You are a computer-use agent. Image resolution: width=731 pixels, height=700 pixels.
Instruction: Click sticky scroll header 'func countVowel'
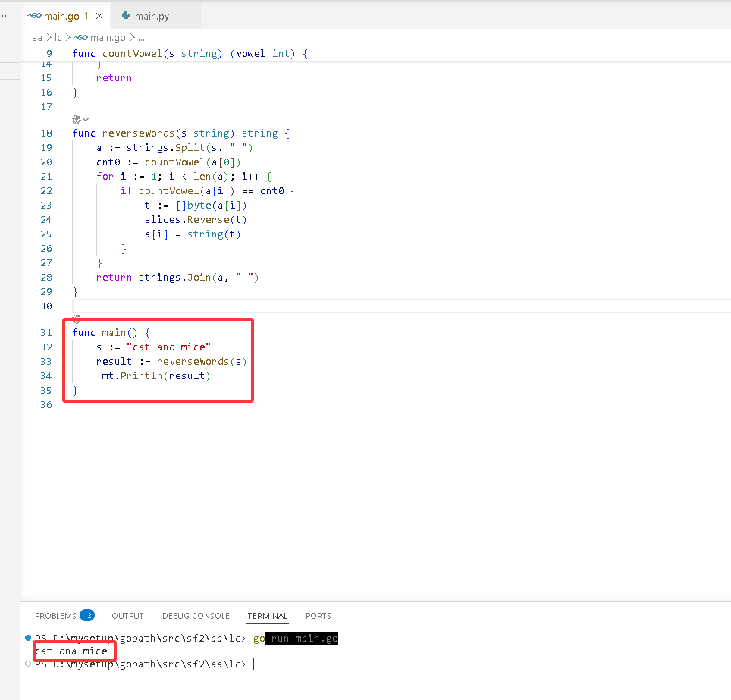(190, 53)
